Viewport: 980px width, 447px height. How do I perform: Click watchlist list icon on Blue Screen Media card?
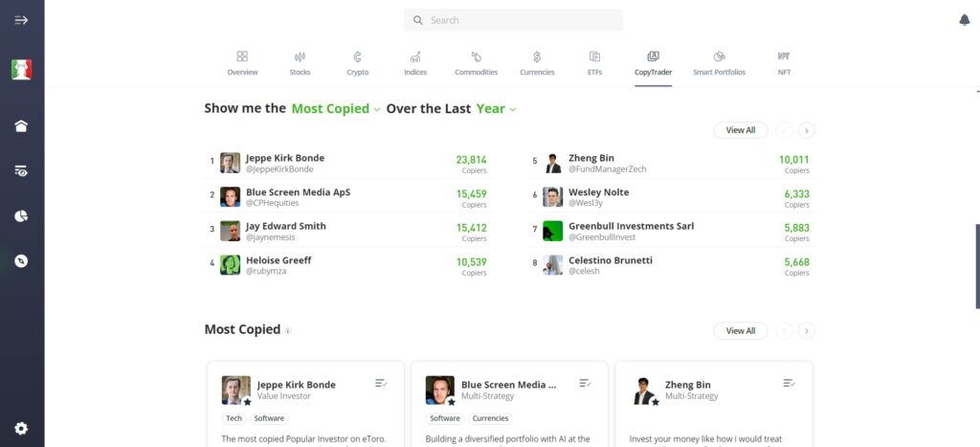click(x=585, y=383)
